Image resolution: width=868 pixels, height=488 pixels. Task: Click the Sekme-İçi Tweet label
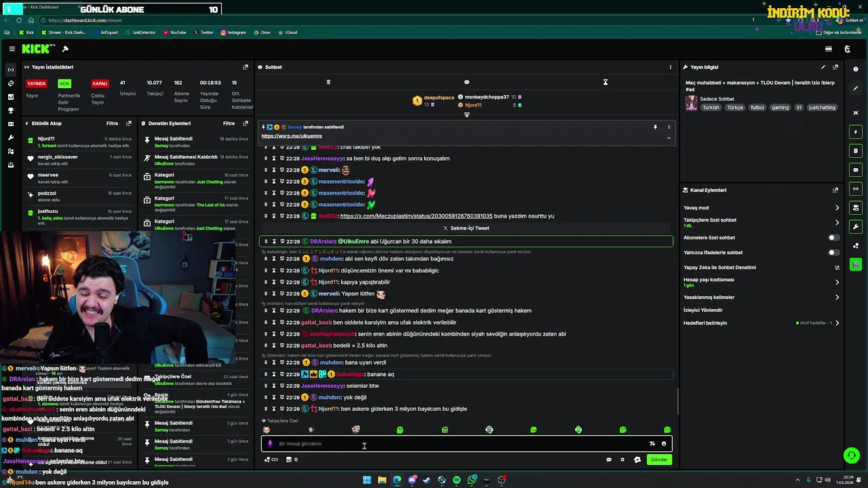pyautogui.click(x=467, y=228)
